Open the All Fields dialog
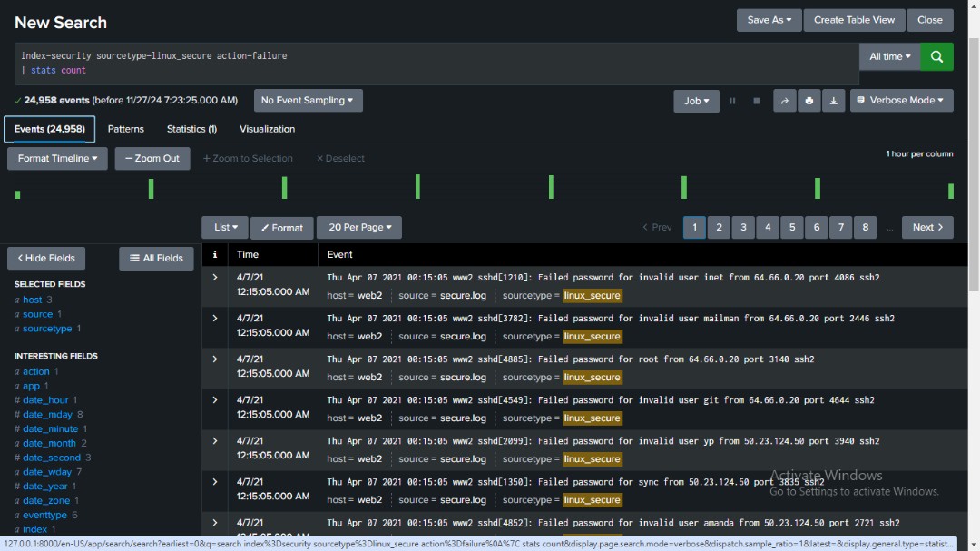Viewport: 980px width, 551px height. point(156,258)
